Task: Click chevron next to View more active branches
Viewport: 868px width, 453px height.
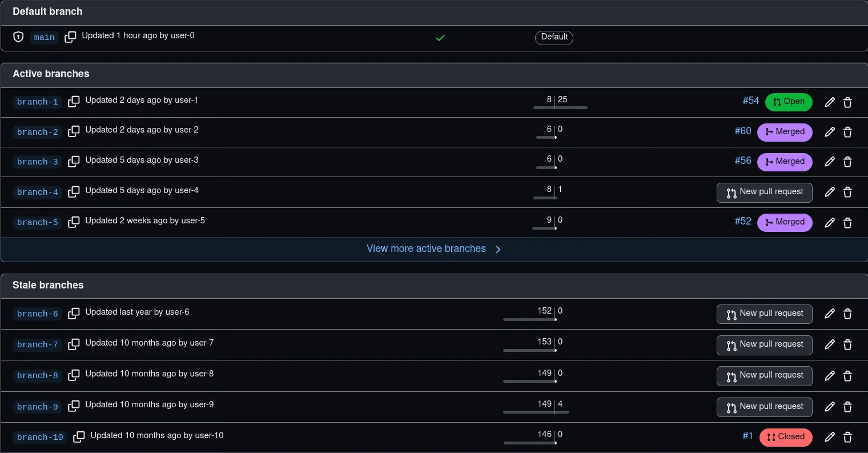Action: click(x=498, y=249)
